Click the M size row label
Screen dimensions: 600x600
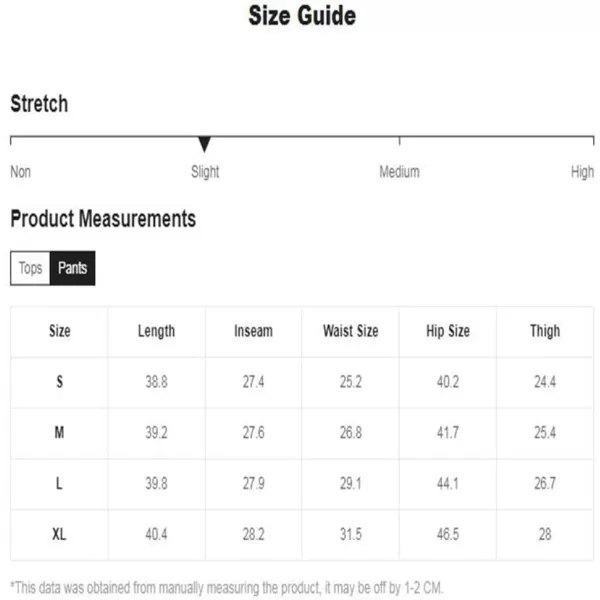tap(59, 432)
